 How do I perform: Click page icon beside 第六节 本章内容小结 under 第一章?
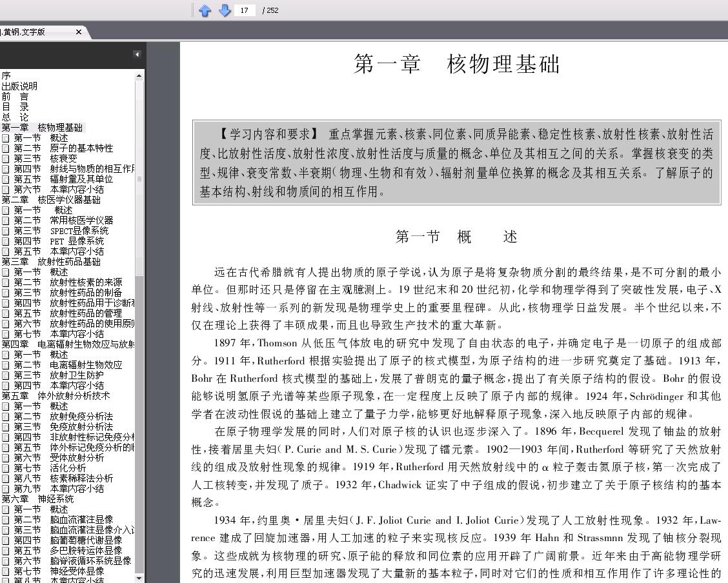pos(6,190)
